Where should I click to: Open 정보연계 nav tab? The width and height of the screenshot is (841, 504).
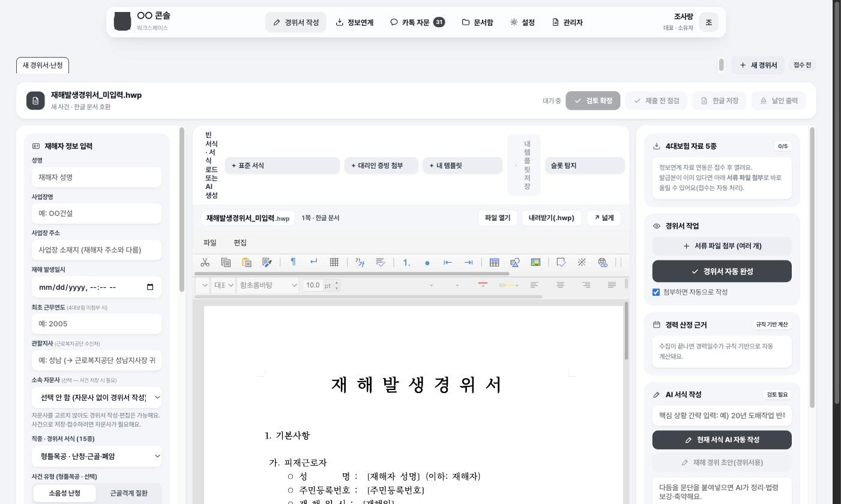[355, 22]
